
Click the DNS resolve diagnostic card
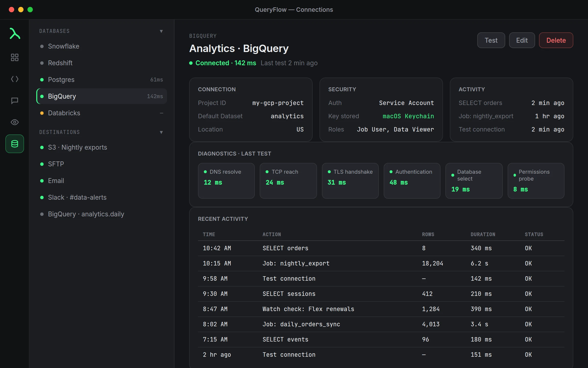click(x=226, y=181)
